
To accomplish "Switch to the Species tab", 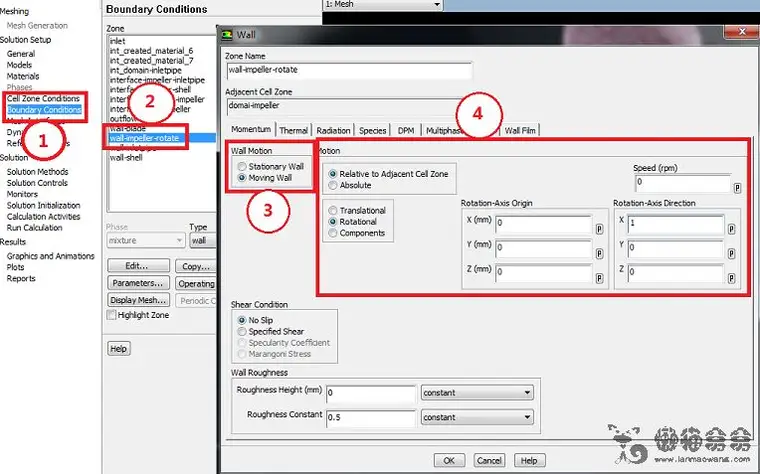I will point(373,130).
